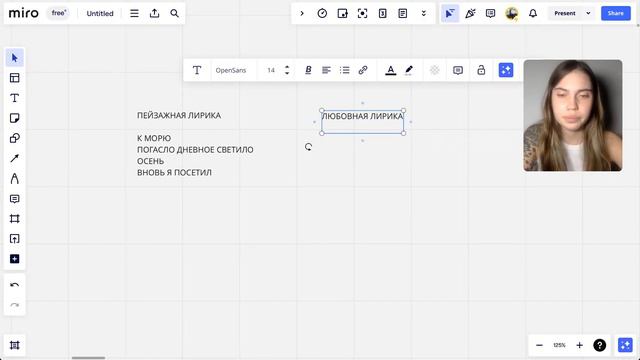640x360 pixels.
Task: Lock the selected text box
Action: point(481,70)
